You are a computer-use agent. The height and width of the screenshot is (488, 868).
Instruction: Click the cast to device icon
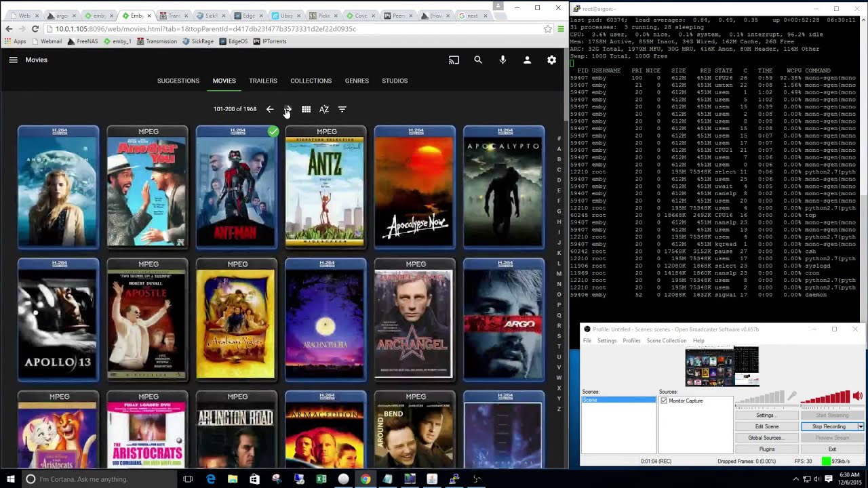[x=454, y=60]
